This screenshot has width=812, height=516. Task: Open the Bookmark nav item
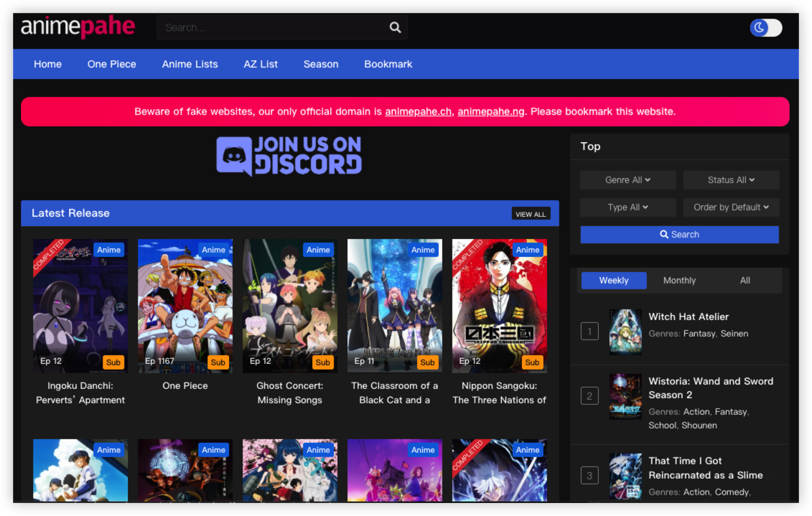(x=388, y=64)
